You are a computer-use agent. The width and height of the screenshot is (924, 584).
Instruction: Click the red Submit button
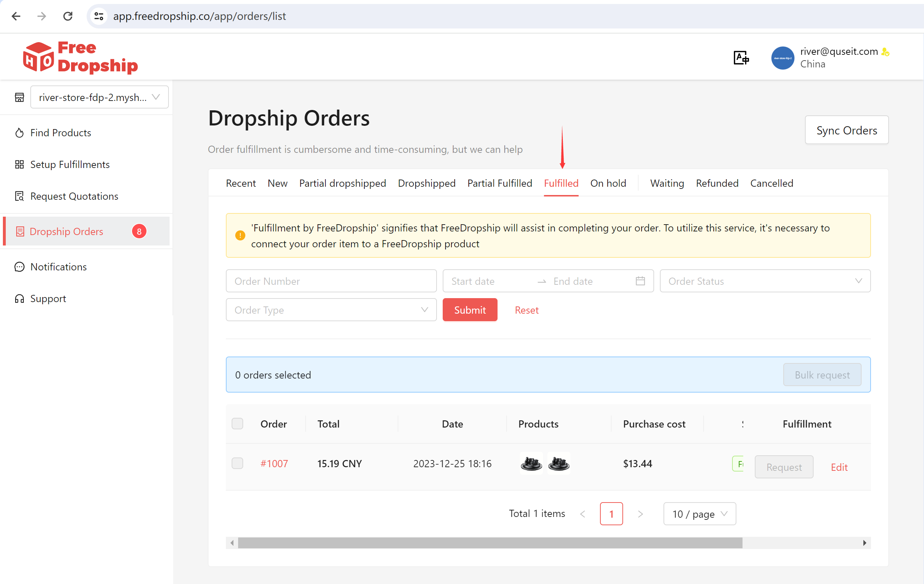coord(470,310)
